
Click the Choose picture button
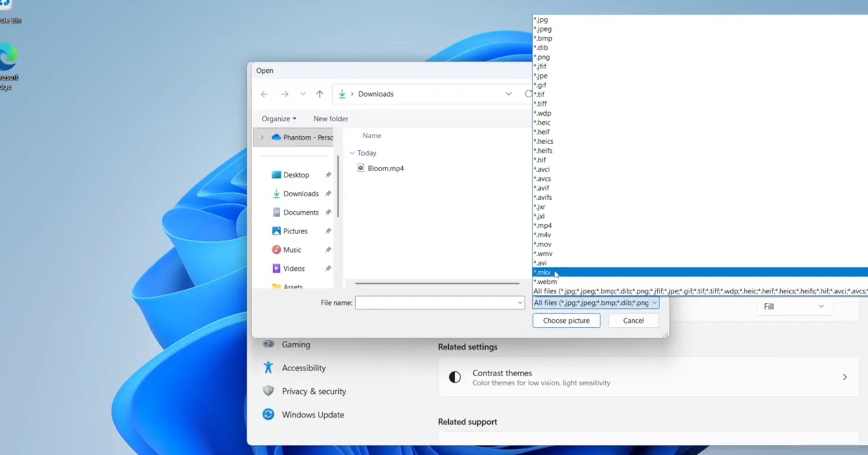click(566, 320)
